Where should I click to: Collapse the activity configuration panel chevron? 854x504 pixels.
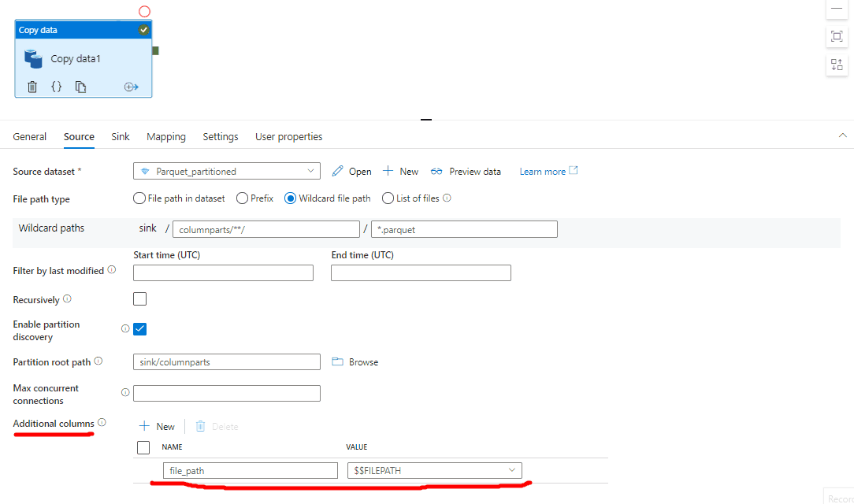coord(843,135)
